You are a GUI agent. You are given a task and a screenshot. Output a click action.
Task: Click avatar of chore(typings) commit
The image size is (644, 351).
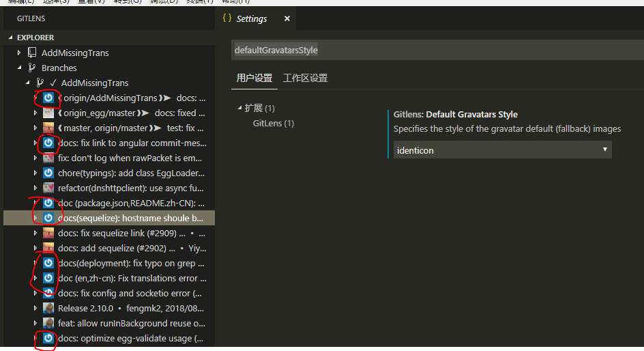click(48, 173)
